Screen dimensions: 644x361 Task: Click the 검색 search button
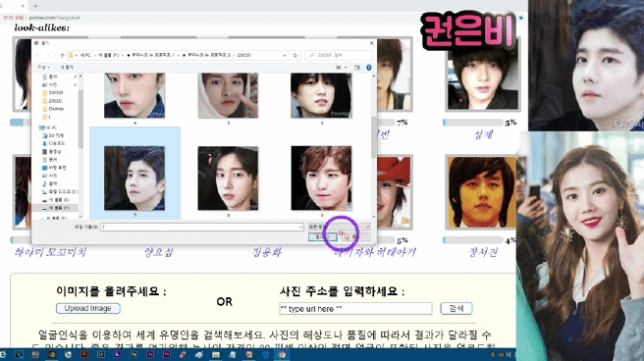pyautogui.click(x=456, y=308)
